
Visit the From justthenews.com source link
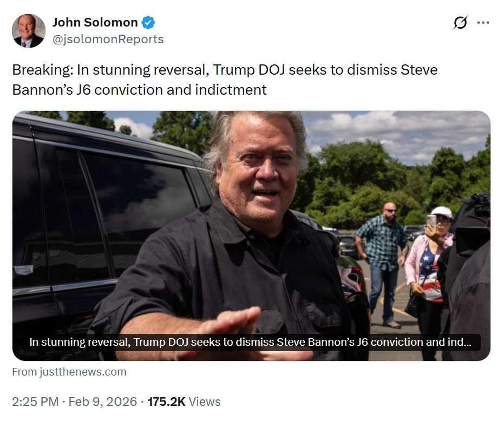(69, 372)
